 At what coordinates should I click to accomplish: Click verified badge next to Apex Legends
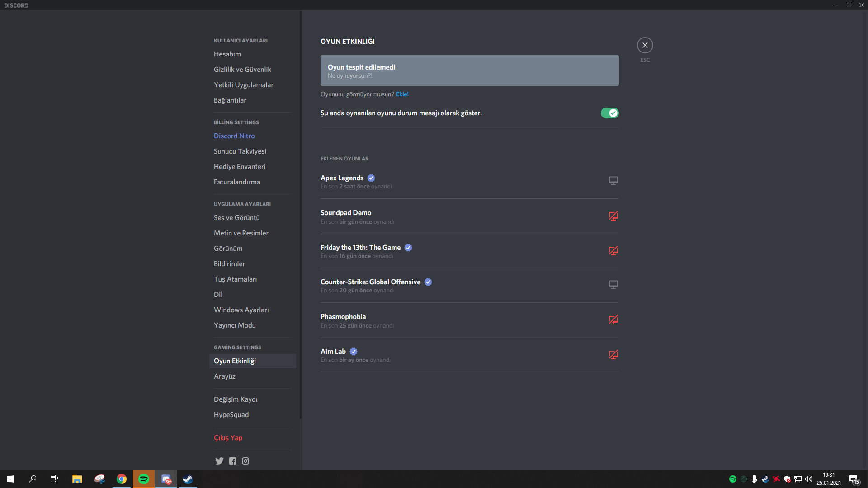click(371, 178)
